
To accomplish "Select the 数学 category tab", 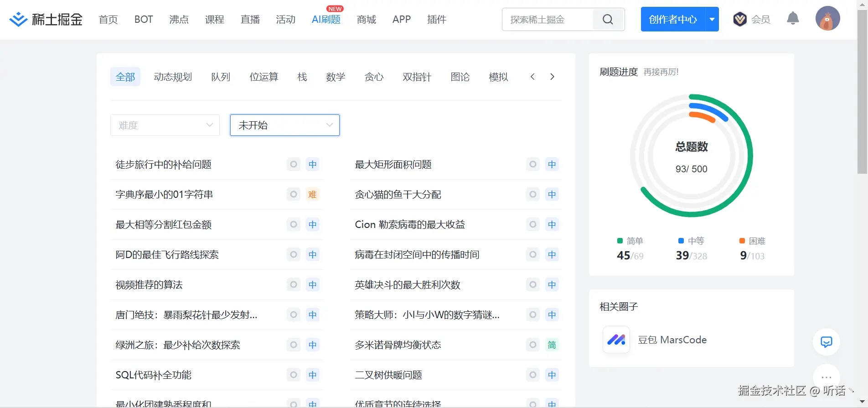I will 336,77.
